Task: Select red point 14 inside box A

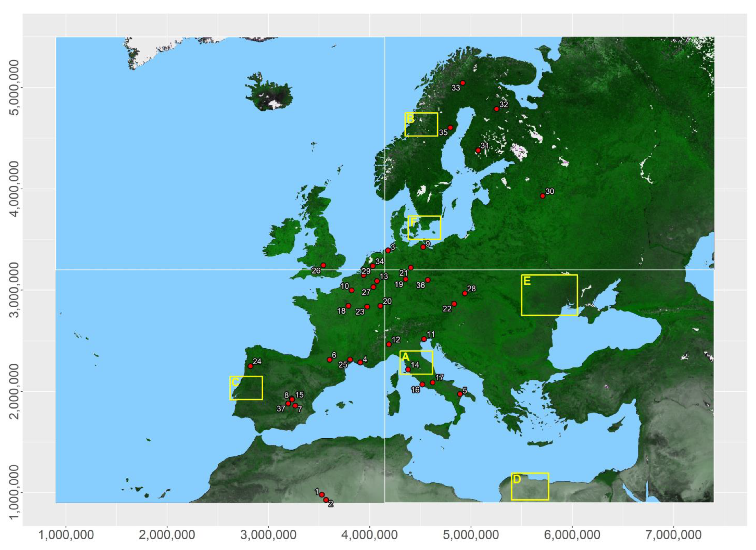Action: (x=408, y=369)
